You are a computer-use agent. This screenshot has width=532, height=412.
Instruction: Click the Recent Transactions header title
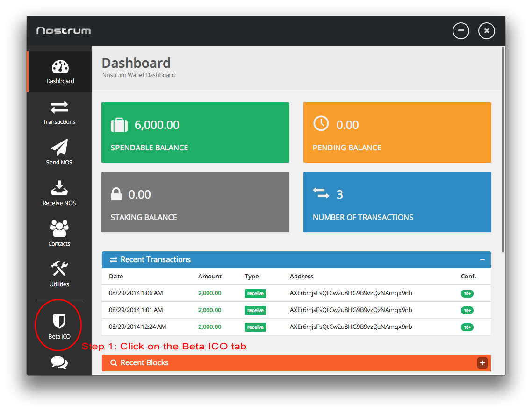tap(155, 259)
